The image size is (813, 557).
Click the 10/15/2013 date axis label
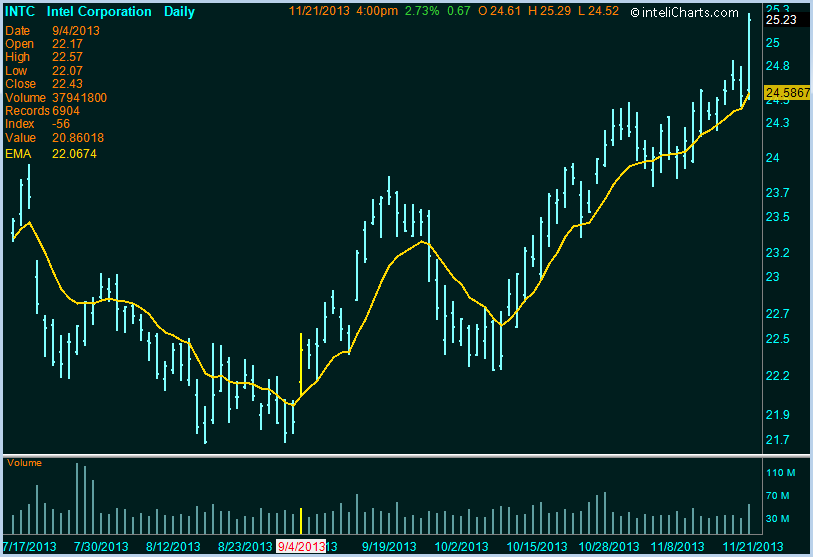pos(537,547)
